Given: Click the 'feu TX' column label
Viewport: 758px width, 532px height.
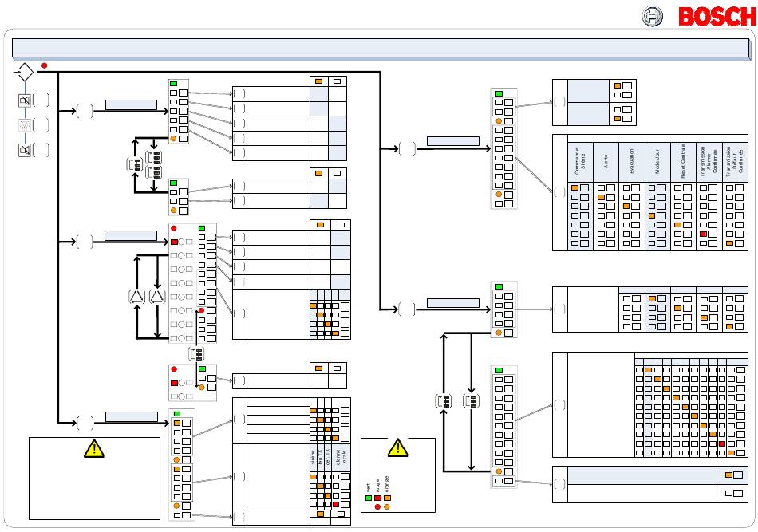Looking at the screenshot, I should 320,457.
